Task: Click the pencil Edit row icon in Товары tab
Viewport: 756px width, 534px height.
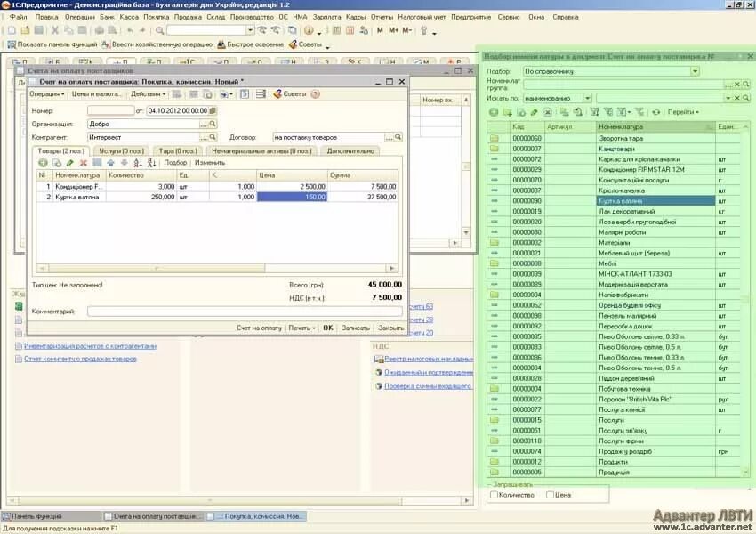Action: click(x=70, y=163)
